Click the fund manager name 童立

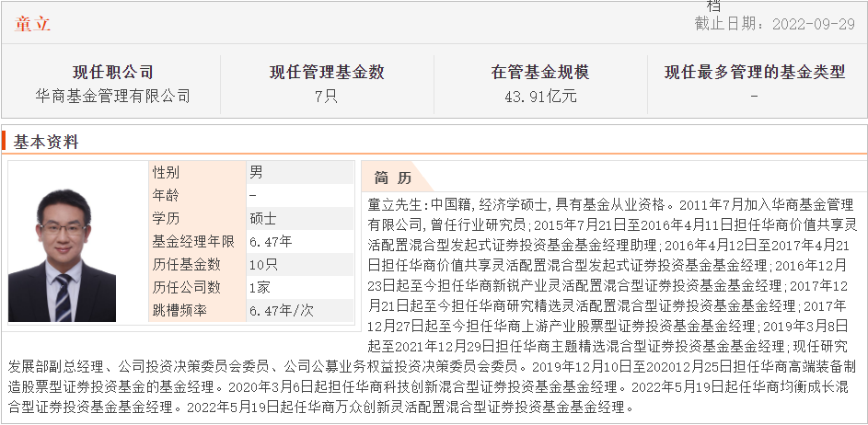[x=32, y=24]
